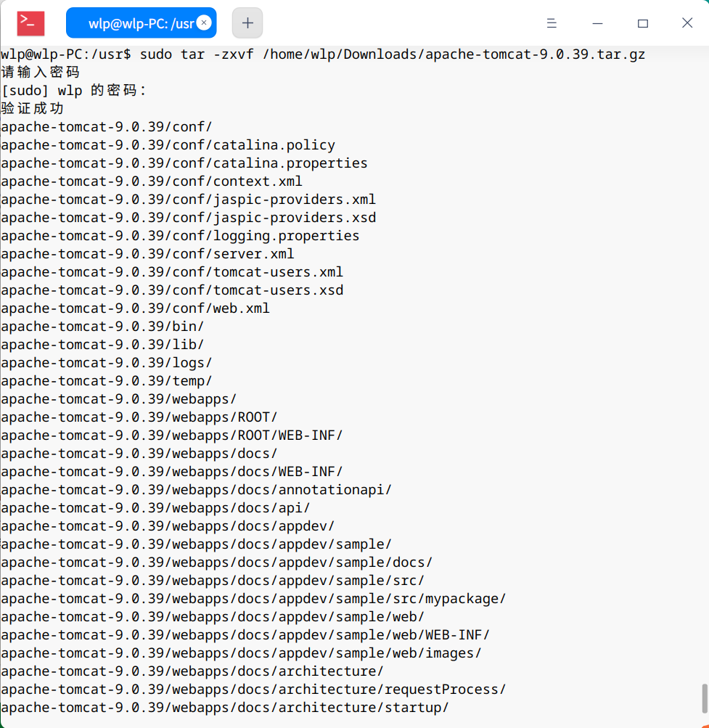Maximize the terminal window
Image resolution: width=709 pixels, height=728 pixels.
click(643, 23)
